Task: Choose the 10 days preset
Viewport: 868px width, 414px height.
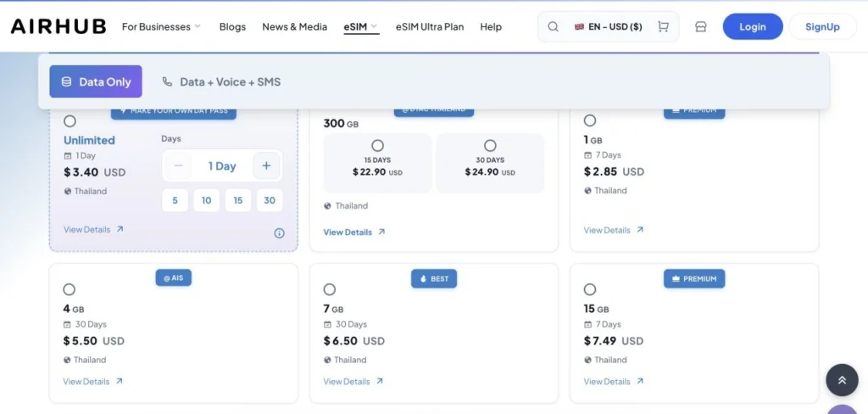Action: 207,200
